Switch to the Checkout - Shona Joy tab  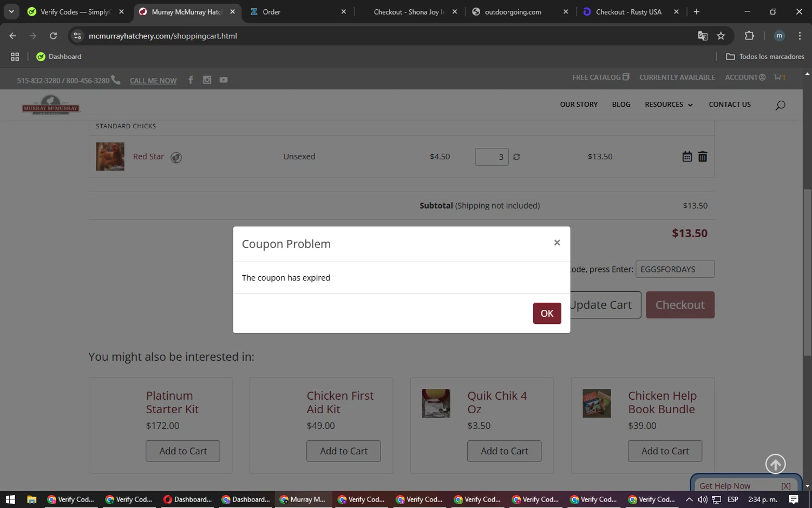(409, 11)
